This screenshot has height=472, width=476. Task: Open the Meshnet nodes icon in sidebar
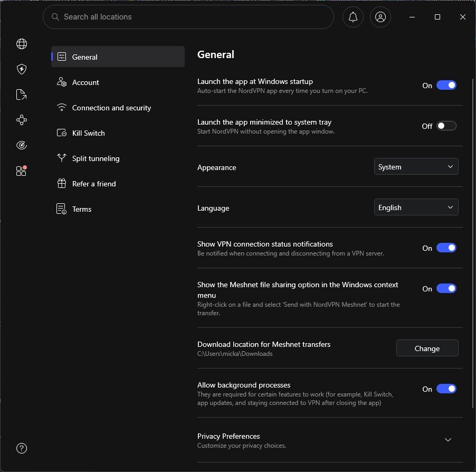click(22, 120)
